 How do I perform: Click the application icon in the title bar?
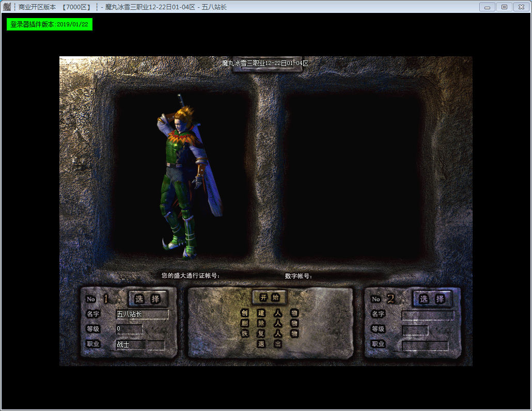7,7
